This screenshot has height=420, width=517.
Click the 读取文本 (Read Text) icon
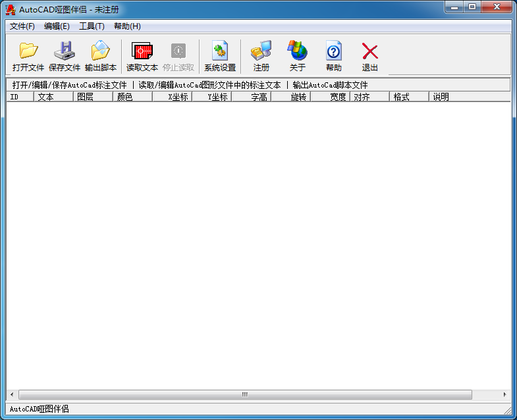(142, 51)
